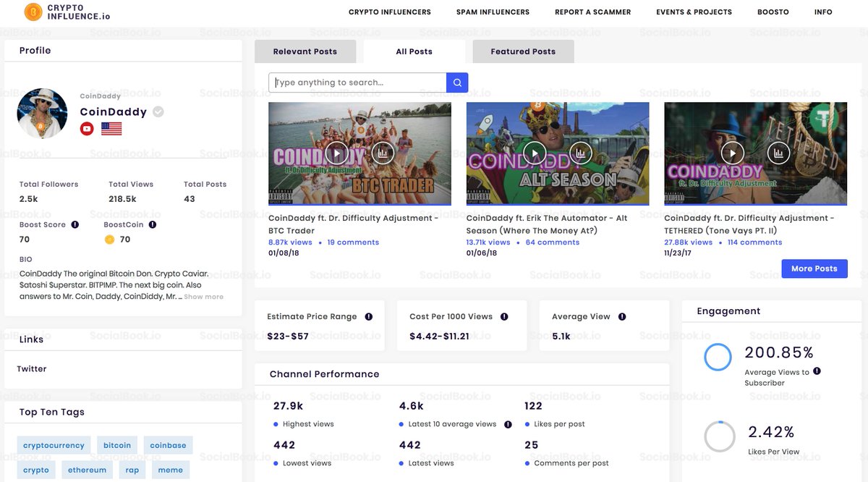This screenshot has height=482, width=868.
Task: Click 8.87k views on BTC Trader post
Action: [x=290, y=242]
